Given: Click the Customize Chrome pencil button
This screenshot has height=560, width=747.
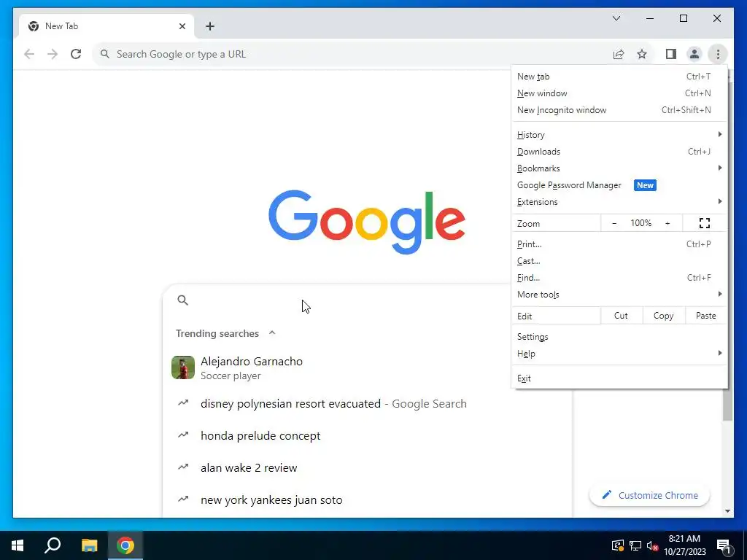Looking at the screenshot, I should [649, 495].
